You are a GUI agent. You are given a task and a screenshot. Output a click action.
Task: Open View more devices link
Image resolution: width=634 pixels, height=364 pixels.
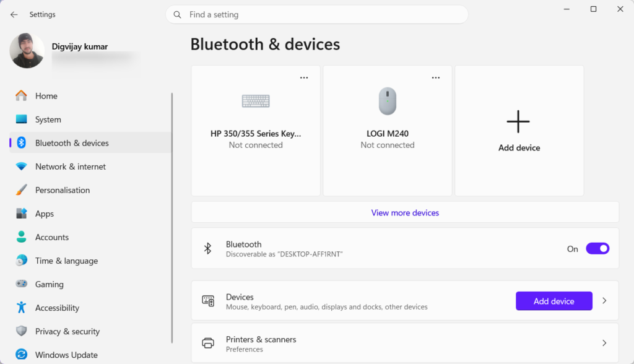(405, 212)
